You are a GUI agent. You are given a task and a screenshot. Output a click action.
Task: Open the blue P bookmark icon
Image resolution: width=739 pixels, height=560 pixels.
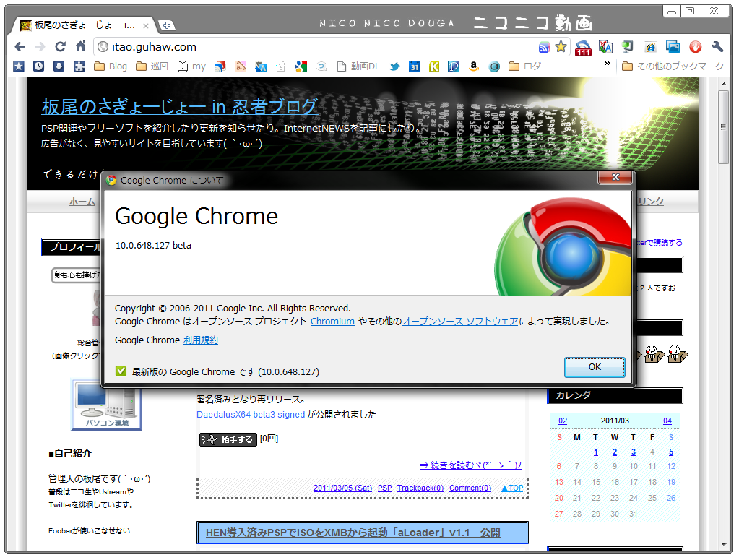tap(454, 66)
